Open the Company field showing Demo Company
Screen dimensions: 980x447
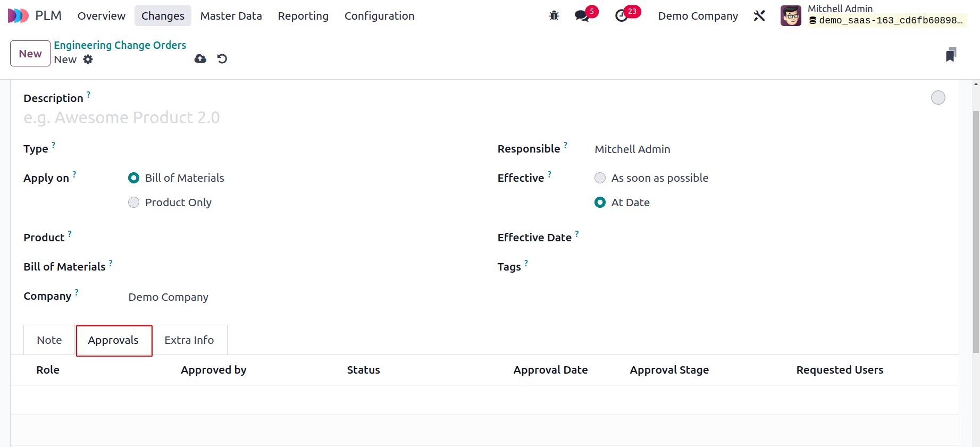tap(300, 297)
